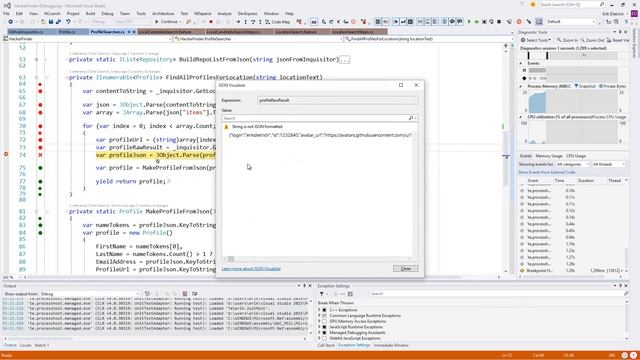Click the filter icon in Exception Settings
This screenshot has height=360, width=640.
[x=322, y=294]
